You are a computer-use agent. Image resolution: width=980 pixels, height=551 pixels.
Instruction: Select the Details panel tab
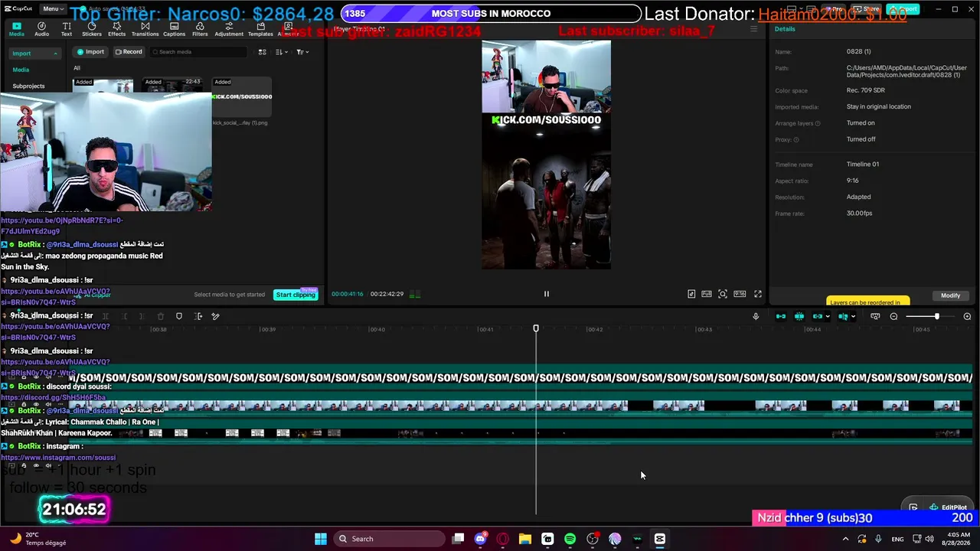pos(785,29)
